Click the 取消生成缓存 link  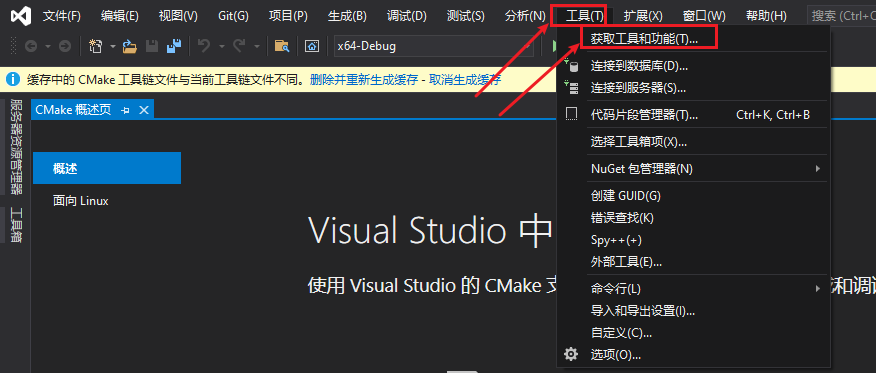click(465, 80)
